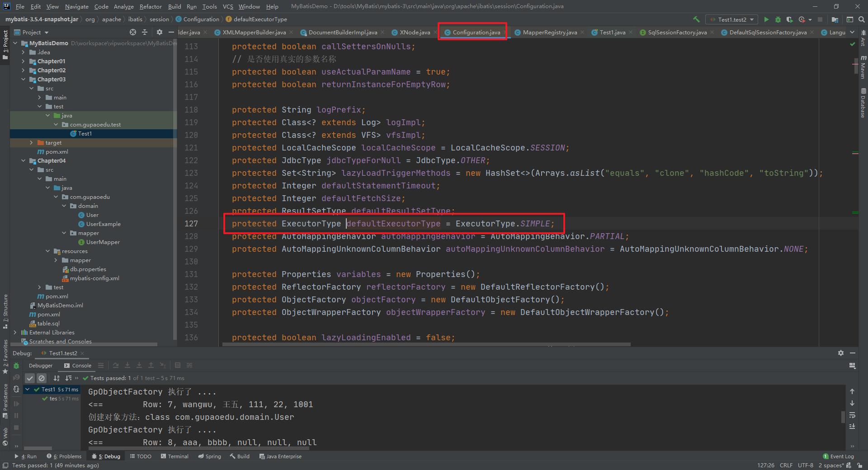
Task: Switch to MapperRegistry.java tab
Action: point(550,32)
